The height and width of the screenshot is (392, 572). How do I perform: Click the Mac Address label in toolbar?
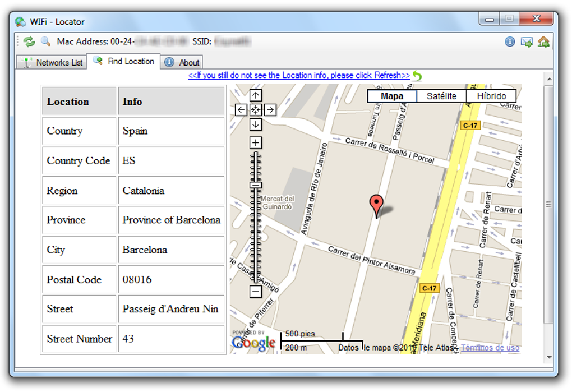tap(82, 41)
